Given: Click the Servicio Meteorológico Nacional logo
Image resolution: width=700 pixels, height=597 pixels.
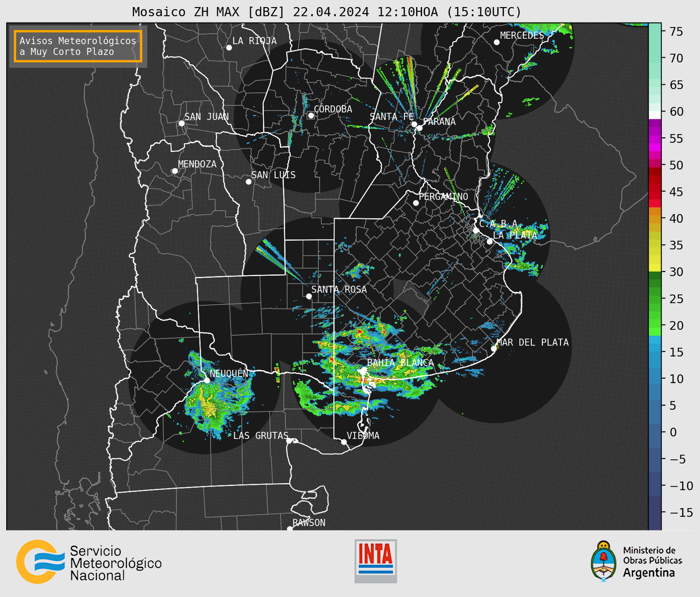Looking at the screenshot, I should click(89, 562).
